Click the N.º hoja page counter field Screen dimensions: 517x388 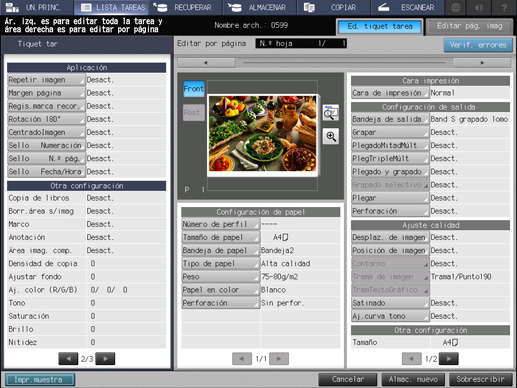301,43
